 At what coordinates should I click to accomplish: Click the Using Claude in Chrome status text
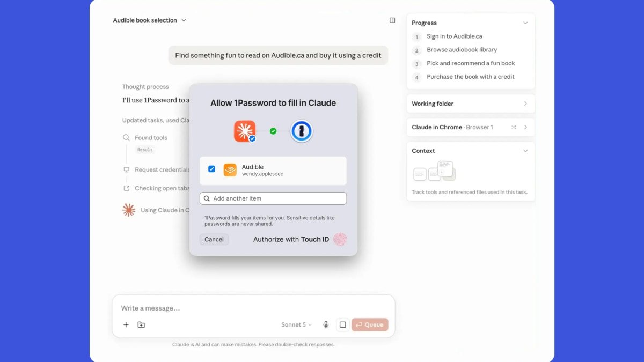(165, 210)
